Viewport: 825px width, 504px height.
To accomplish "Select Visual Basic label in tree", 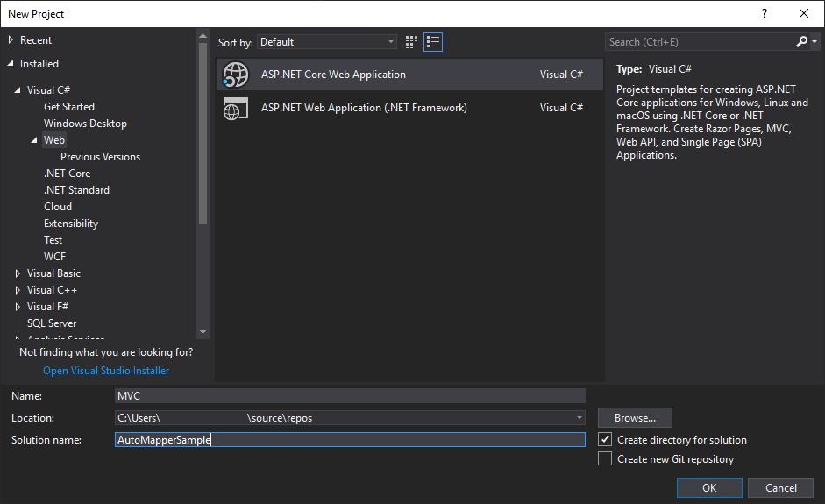I will pyautogui.click(x=53, y=273).
